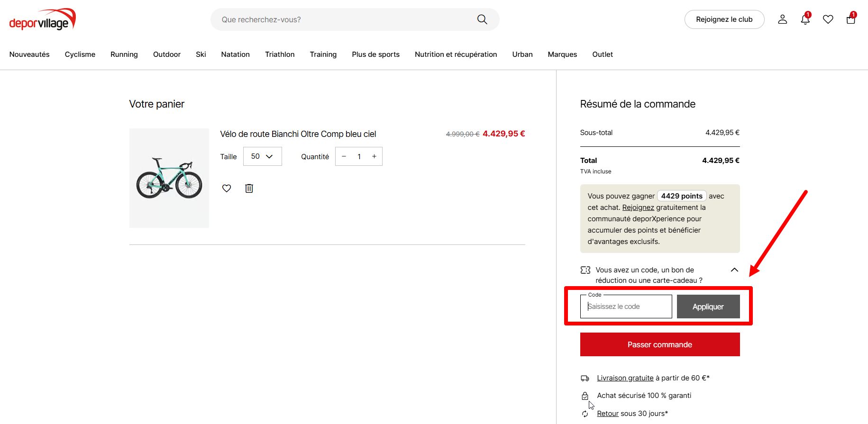Decrease quantity with minus button
The height and width of the screenshot is (424, 868).
[344, 156]
